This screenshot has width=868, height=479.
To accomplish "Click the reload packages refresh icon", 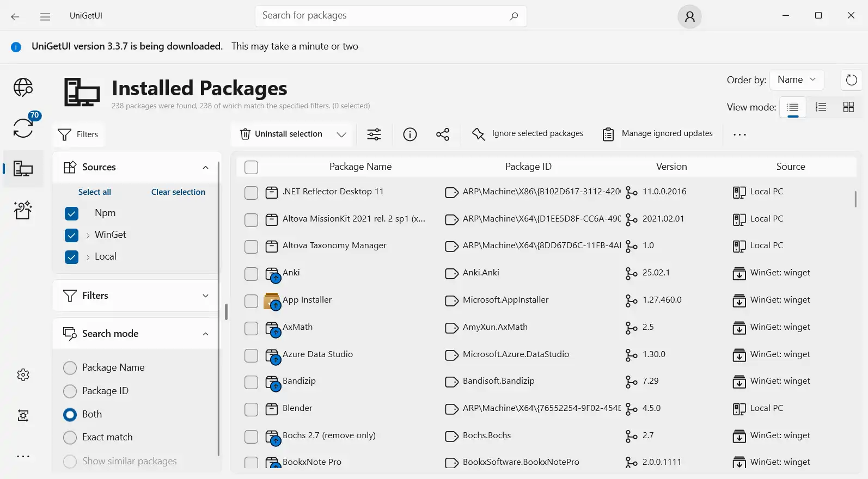I will [851, 81].
